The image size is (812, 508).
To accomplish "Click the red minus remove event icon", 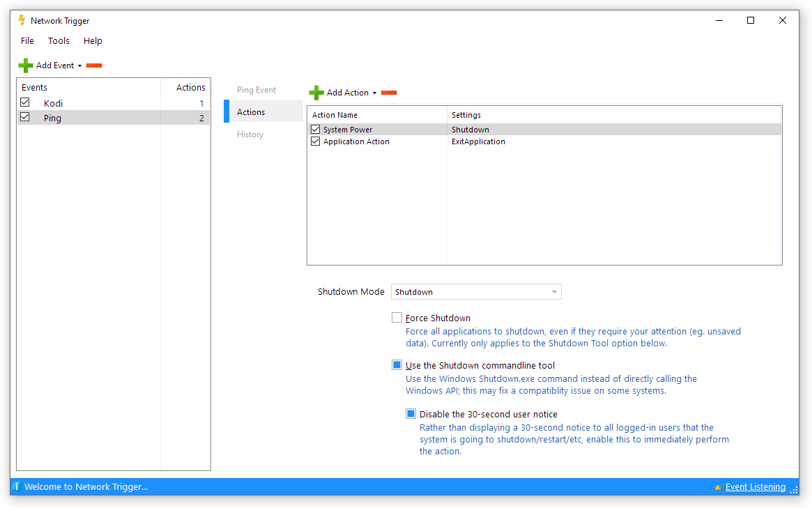I will pyautogui.click(x=94, y=66).
